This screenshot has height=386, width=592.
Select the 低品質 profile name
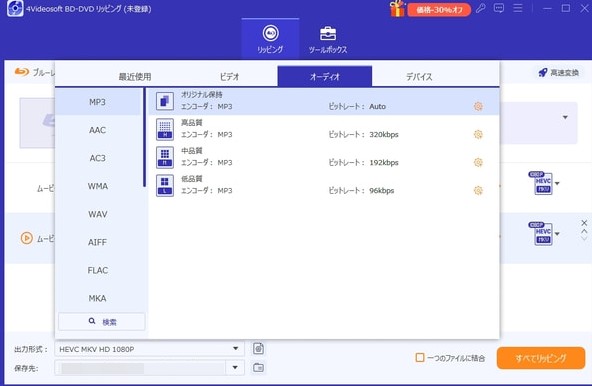click(x=192, y=179)
